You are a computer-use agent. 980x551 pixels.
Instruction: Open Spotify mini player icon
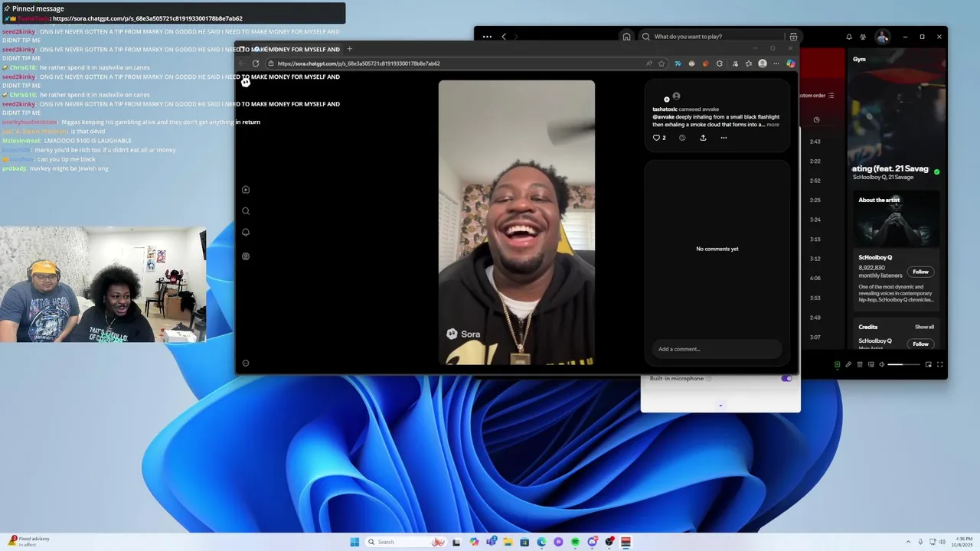[929, 364]
